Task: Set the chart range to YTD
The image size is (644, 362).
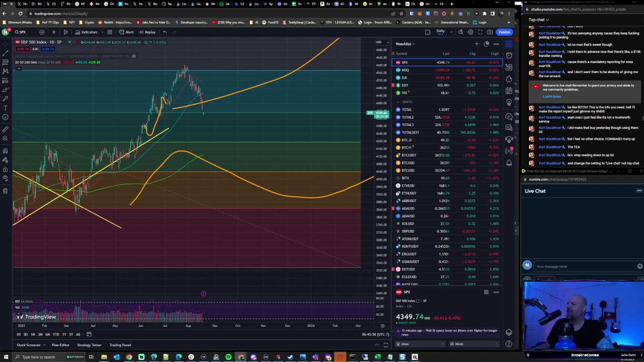Action: click(x=56, y=334)
